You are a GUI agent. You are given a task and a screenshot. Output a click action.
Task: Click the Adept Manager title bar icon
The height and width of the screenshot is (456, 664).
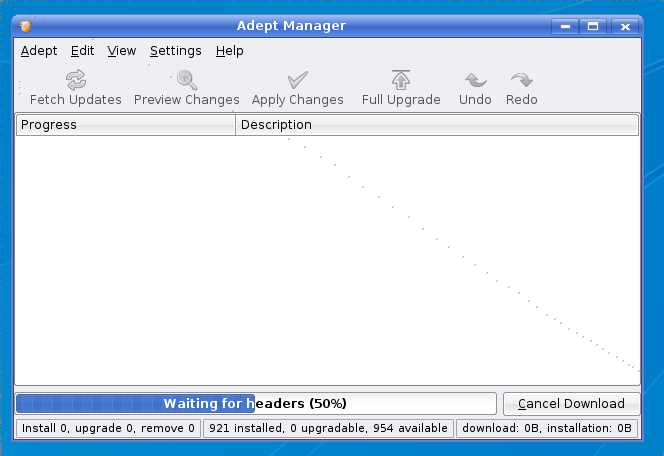(x=26, y=26)
